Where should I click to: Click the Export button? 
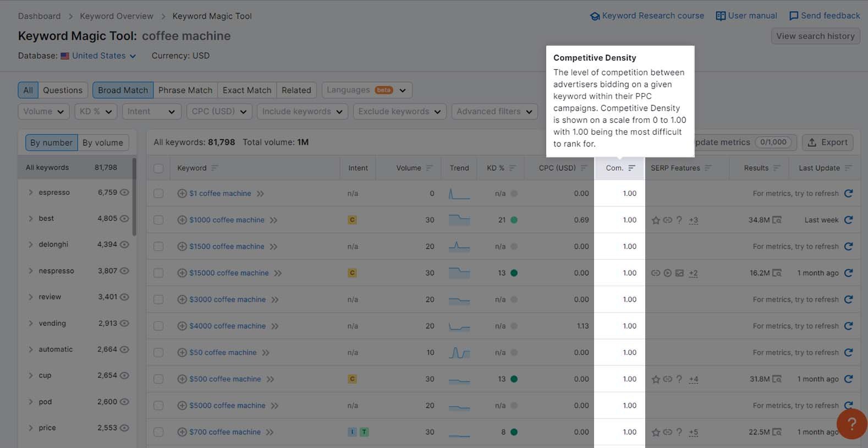[827, 143]
